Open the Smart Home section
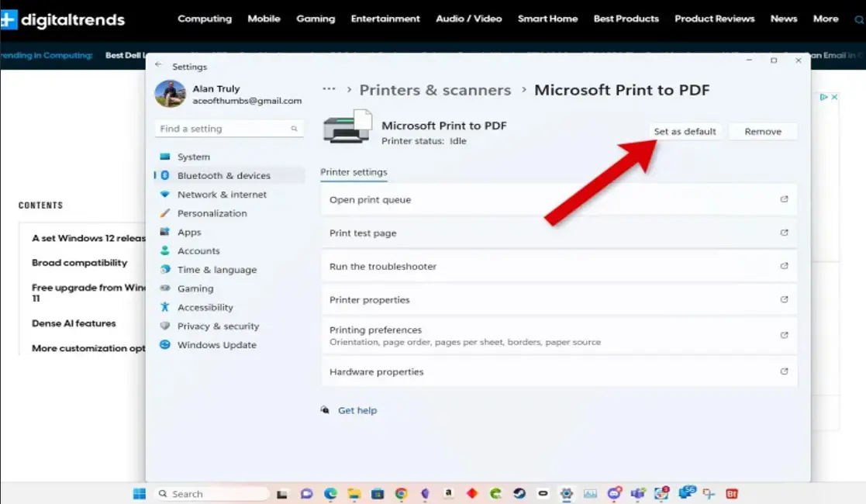This screenshot has height=504, width=866. coord(548,19)
